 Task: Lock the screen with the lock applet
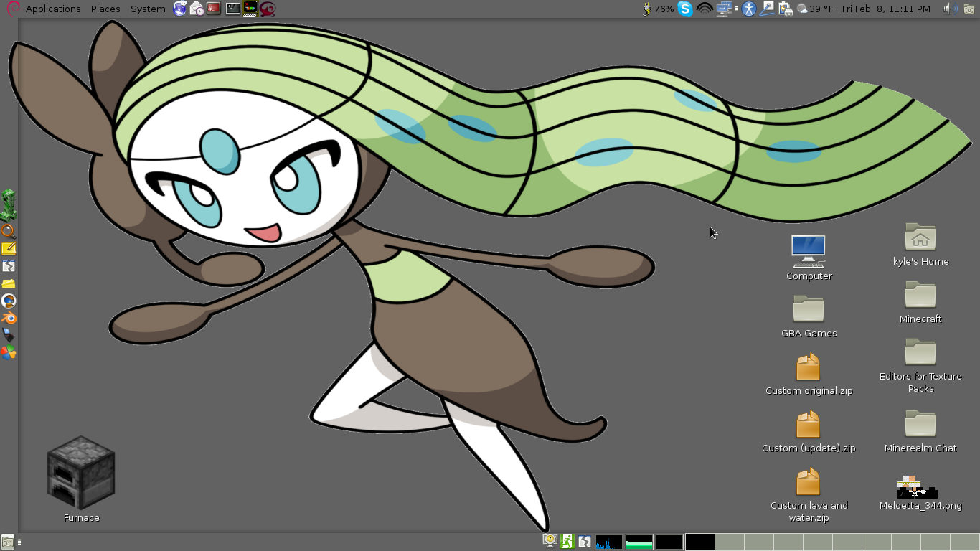click(x=549, y=541)
